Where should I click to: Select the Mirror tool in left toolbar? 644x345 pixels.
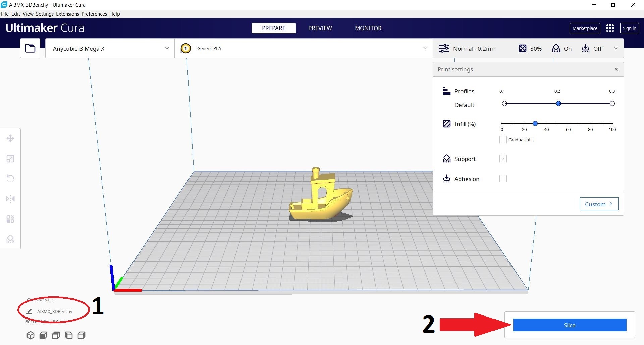click(x=10, y=199)
